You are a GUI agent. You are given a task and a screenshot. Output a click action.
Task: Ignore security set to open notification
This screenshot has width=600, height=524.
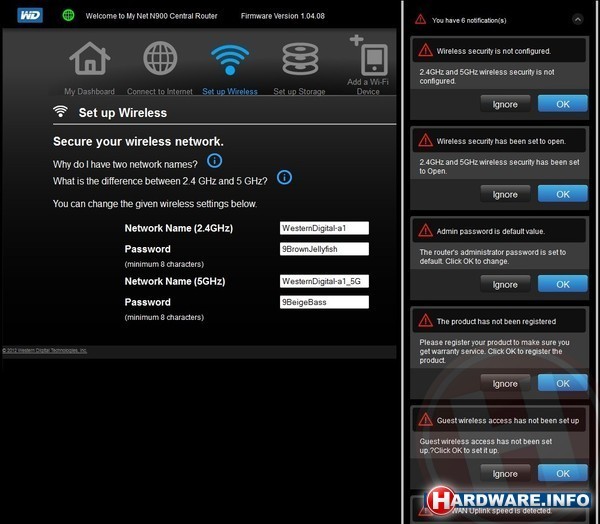point(505,194)
